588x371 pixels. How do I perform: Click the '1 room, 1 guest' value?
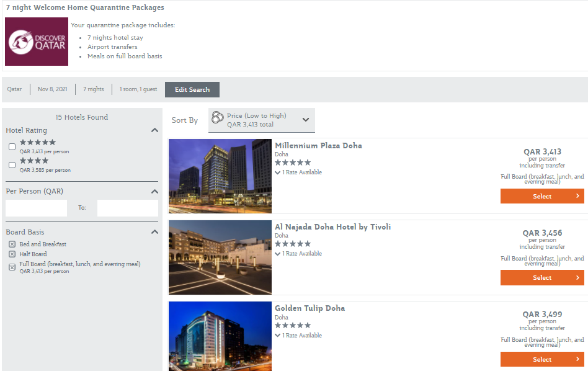point(138,89)
